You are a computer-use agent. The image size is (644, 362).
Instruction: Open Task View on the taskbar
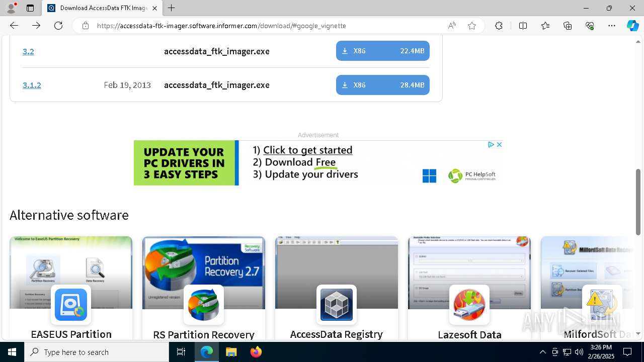[181, 352]
